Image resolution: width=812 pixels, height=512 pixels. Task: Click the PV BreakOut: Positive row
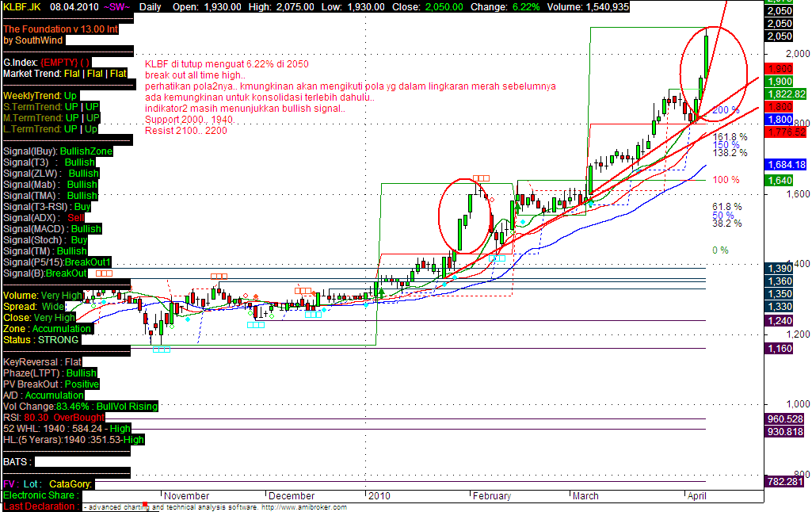tap(51, 384)
